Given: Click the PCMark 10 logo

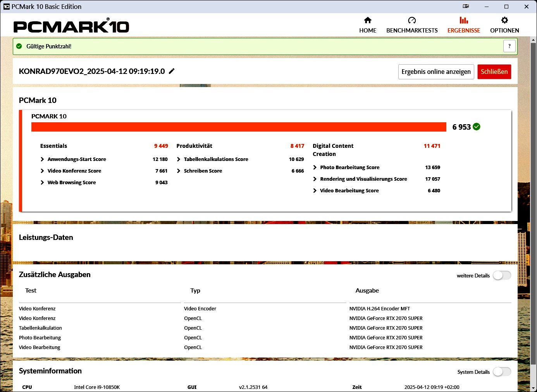Looking at the screenshot, I should [x=71, y=26].
